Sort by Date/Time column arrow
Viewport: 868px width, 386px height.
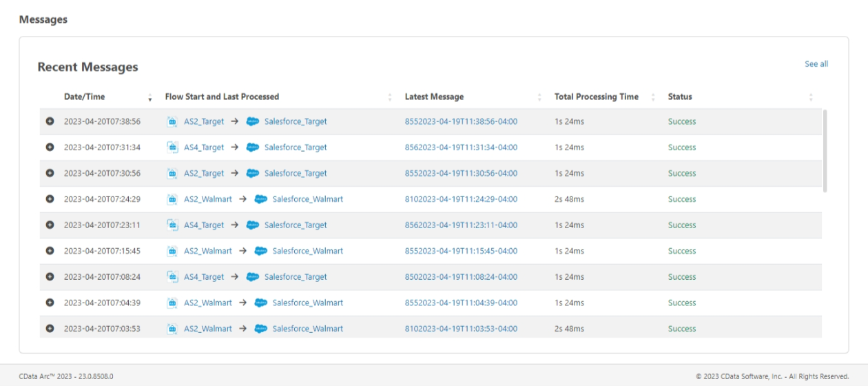(x=150, y=97)
